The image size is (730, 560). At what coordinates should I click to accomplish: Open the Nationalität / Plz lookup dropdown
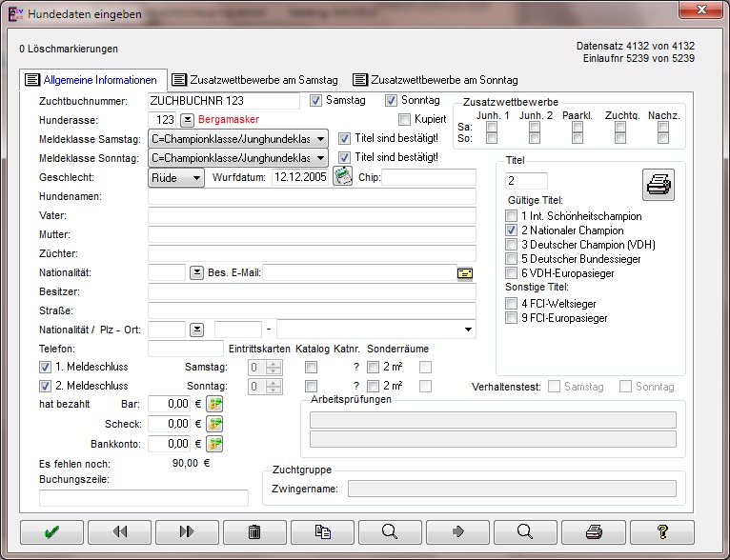pos(196,330)
